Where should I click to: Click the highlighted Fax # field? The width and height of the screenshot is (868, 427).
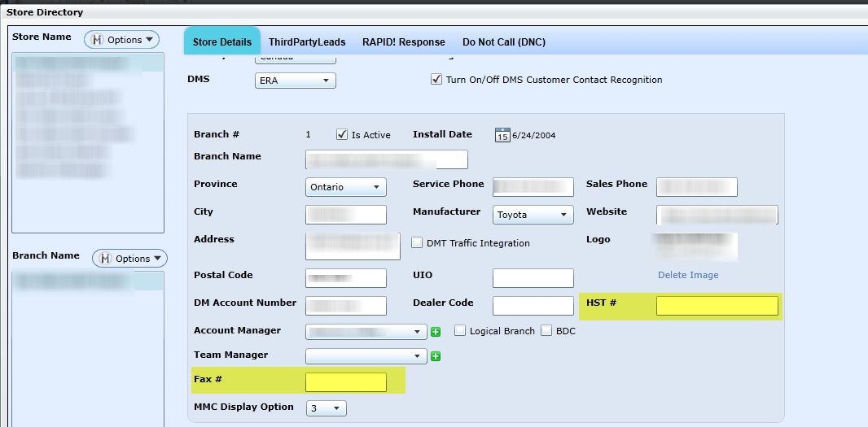click(345, 382)
